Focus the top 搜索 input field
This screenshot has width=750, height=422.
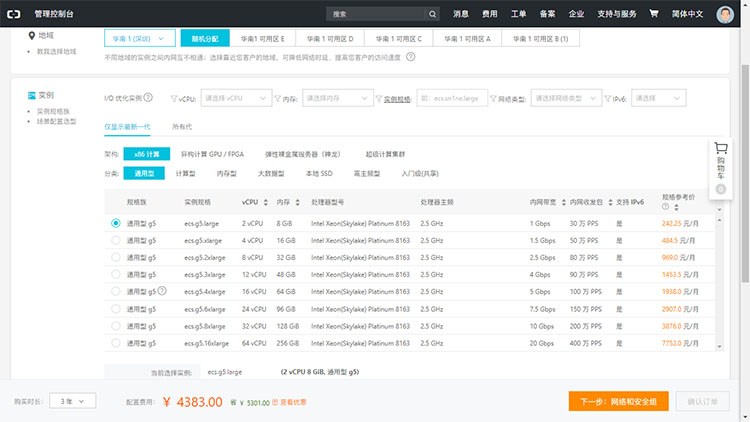pyautogui.click(x=376, y=14)
